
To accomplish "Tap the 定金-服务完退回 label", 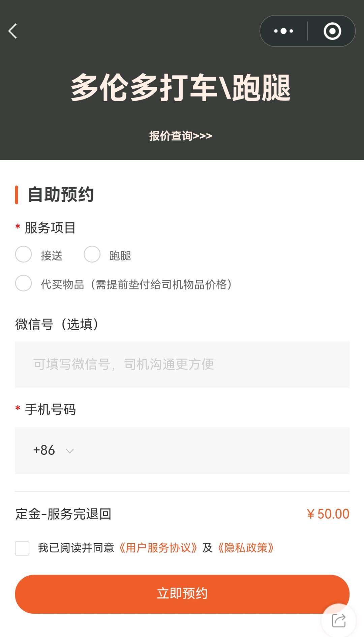I will click(63, 514).
